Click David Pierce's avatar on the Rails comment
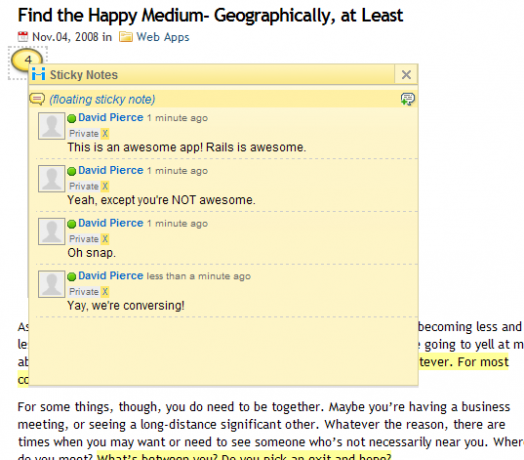Viewport: 524px width, 460px height. 51,126
